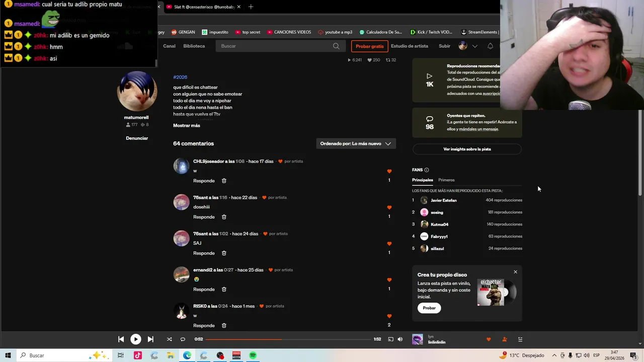Open the linlinlinlin track thumbnail in player
This screenshot has height=362, width=644.
click(418, 339)
